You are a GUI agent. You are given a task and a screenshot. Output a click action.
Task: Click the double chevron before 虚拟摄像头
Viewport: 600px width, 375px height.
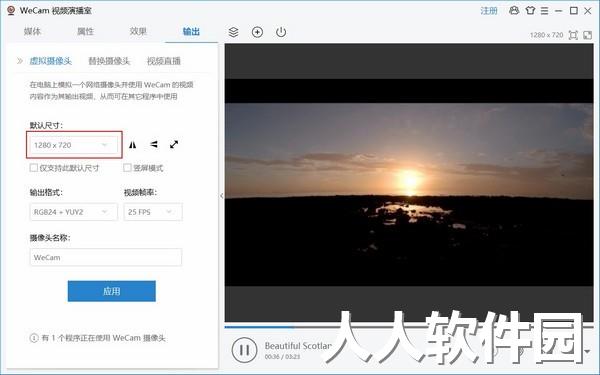pos(20,60)
